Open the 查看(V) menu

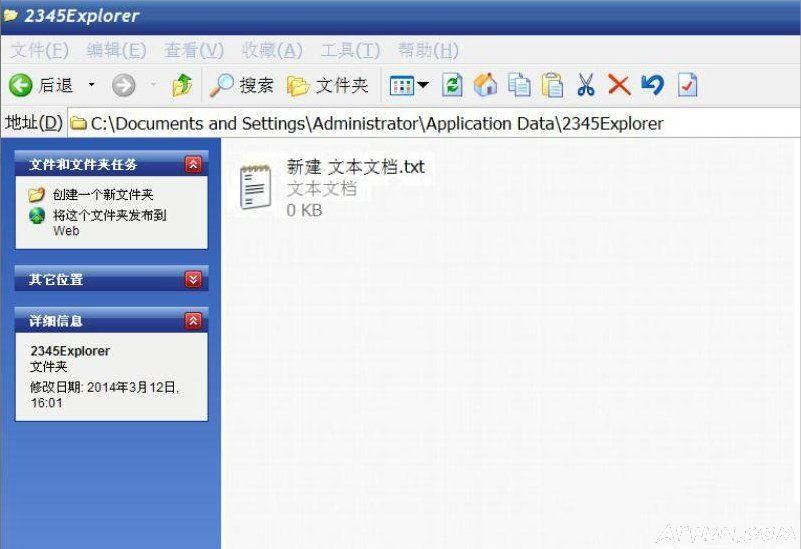pos(194,50)
